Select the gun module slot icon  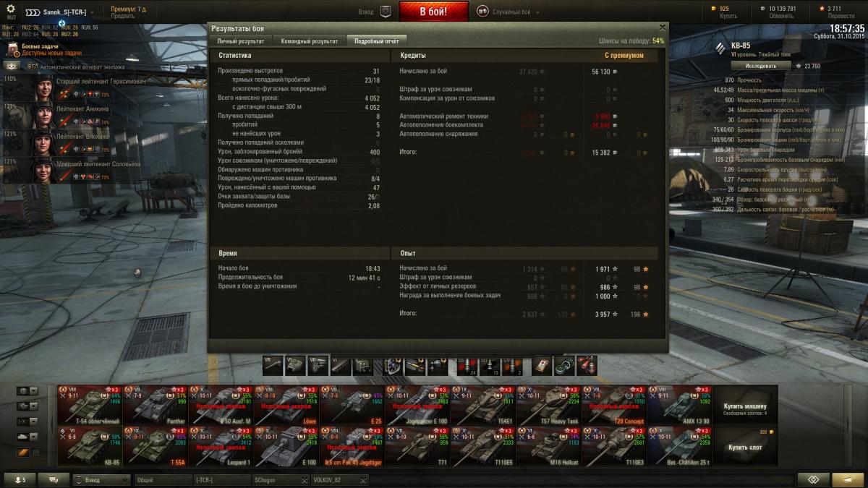pyautogui.click(x=273, y=367)
